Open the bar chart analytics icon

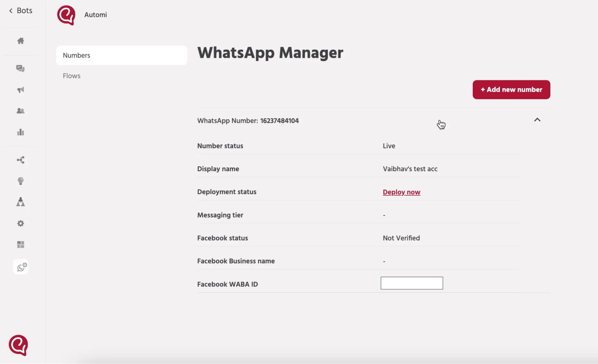click(21, 132)
